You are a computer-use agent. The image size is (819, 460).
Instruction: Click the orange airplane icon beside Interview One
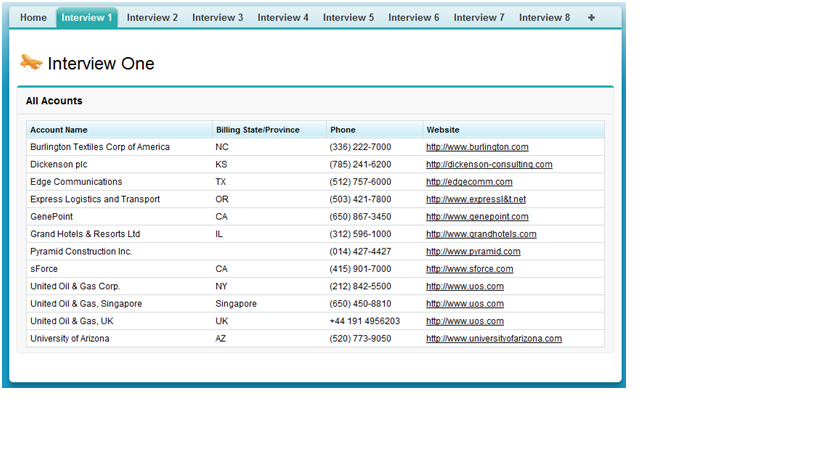pos(31,62)
